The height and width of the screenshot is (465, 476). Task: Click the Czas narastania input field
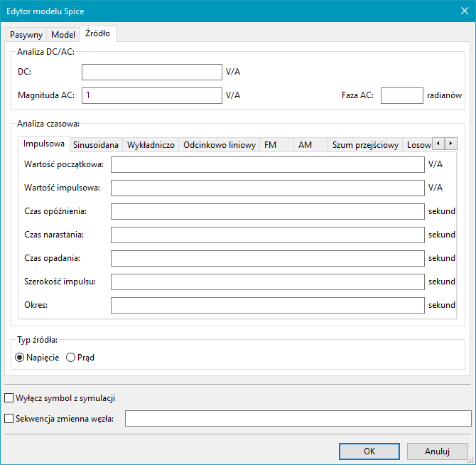267,235
